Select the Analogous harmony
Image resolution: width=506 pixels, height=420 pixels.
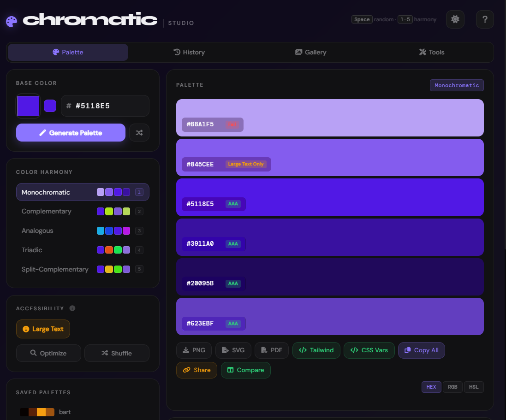coord(83,231)
